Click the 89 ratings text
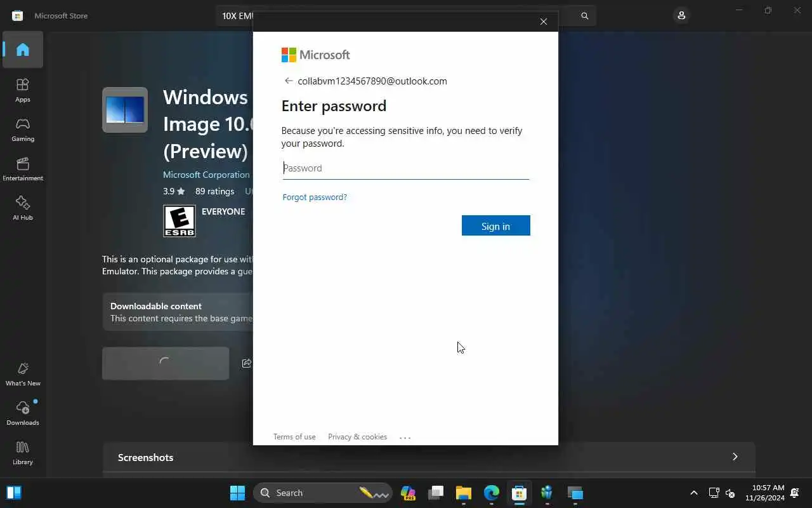Image resolution: width=812 pixels, height=508 pixels. [214, 191]
